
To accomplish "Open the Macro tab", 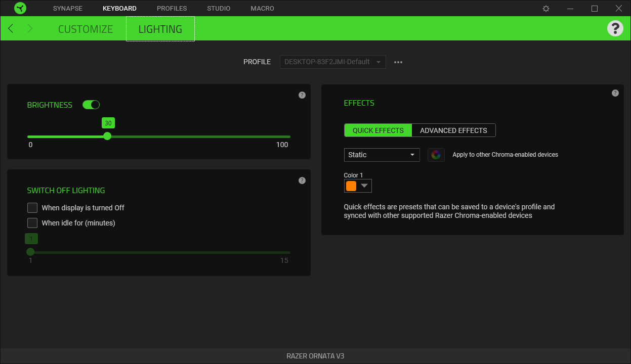I will [263, 9].
